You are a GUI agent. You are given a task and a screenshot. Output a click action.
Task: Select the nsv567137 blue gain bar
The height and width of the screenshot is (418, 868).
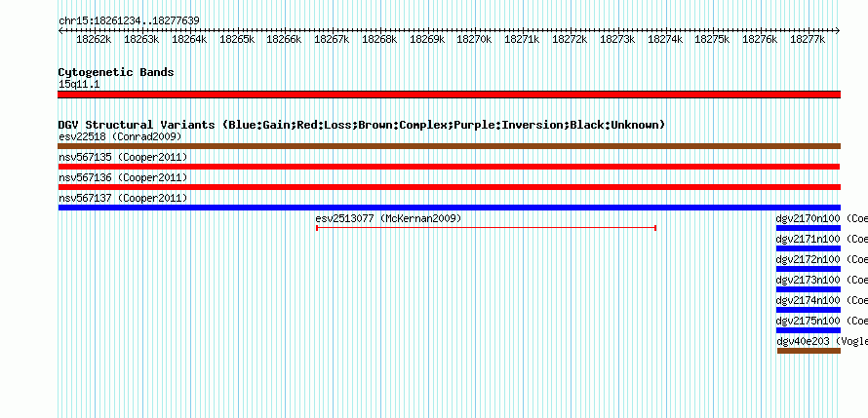[449, 208]
